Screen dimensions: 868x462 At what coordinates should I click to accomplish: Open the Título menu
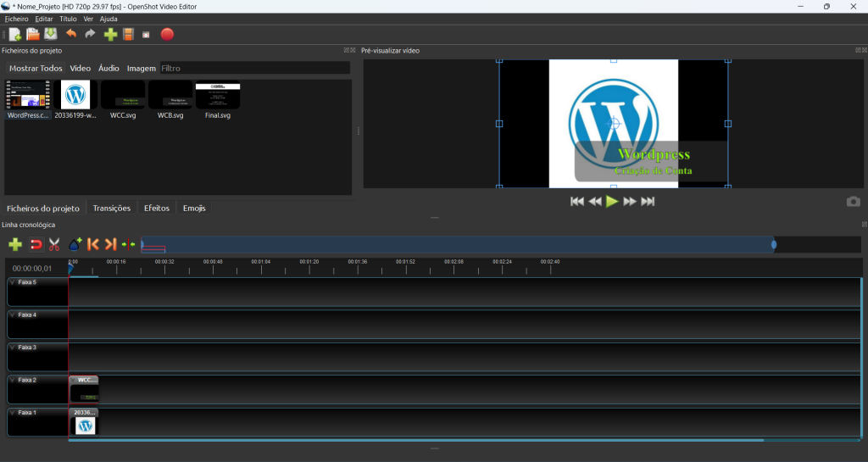click(68, 19)
